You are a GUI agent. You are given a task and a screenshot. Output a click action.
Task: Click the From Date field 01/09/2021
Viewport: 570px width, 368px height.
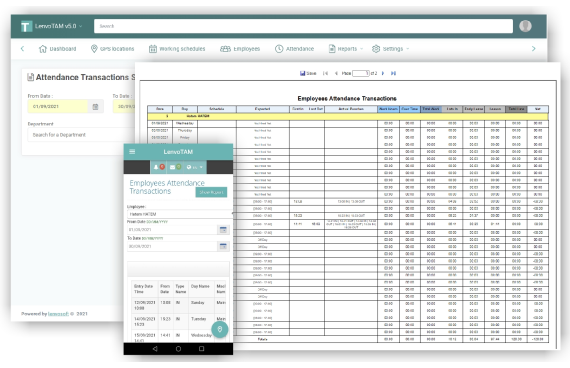pos(58,107)
